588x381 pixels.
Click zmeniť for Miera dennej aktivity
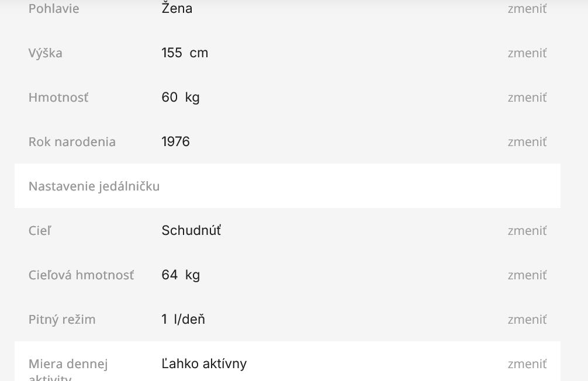527,364
